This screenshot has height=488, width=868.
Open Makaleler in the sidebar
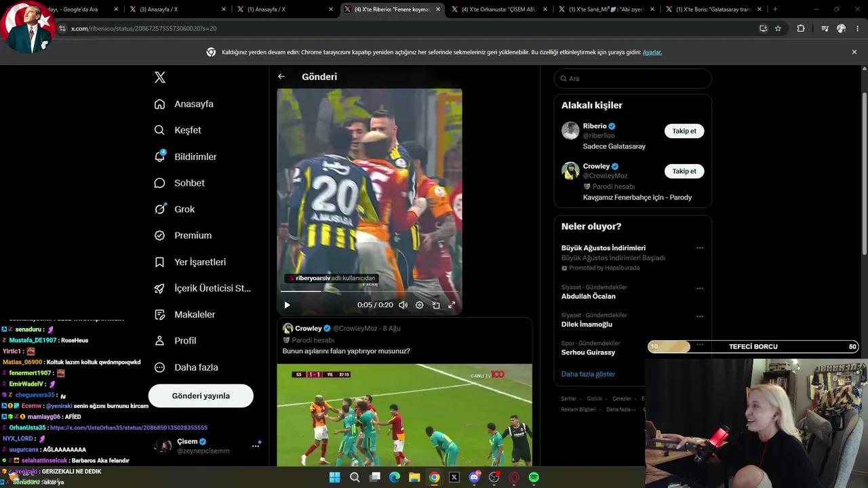[x=184, y=314]
